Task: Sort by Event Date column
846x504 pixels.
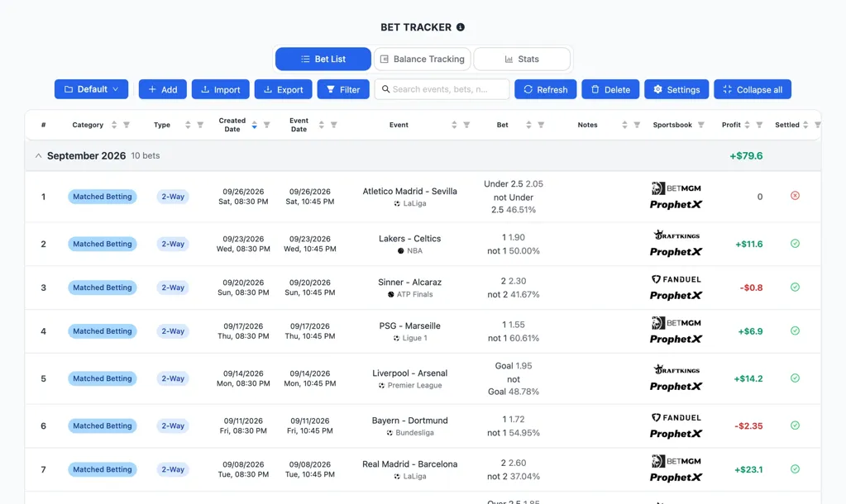Action: click(x=322, y=125)
